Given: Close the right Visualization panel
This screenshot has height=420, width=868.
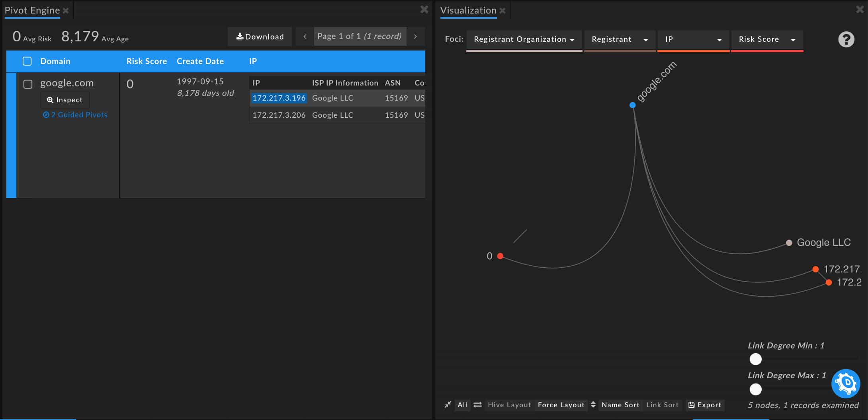Looking at the screenshot, I should tap(860, 9).
